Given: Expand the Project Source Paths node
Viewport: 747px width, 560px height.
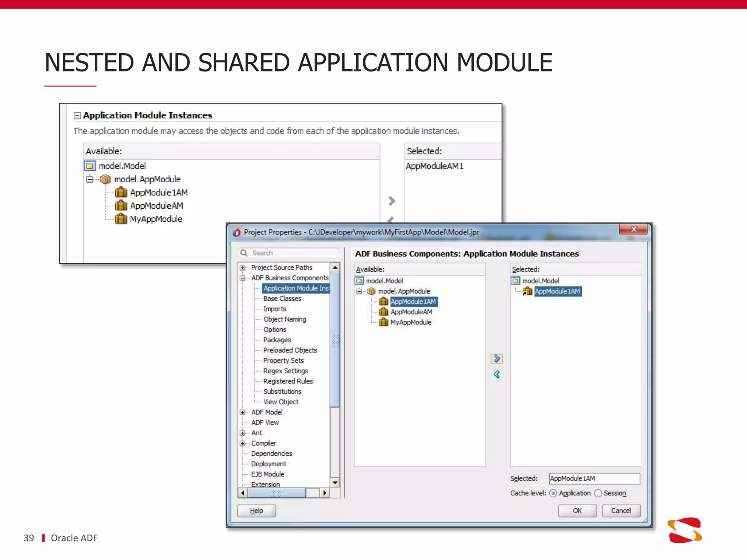Looking at the screenshot, I should 242,268.
